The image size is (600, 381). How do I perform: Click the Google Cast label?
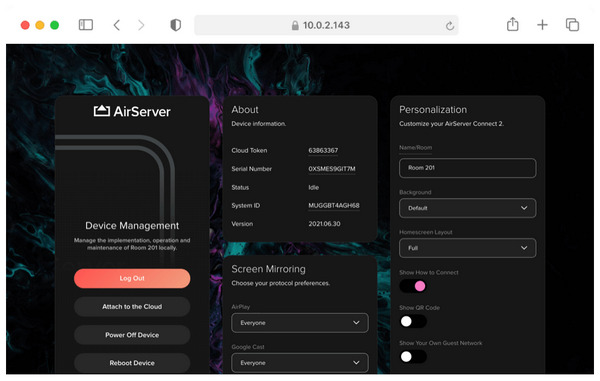point(248,347)
